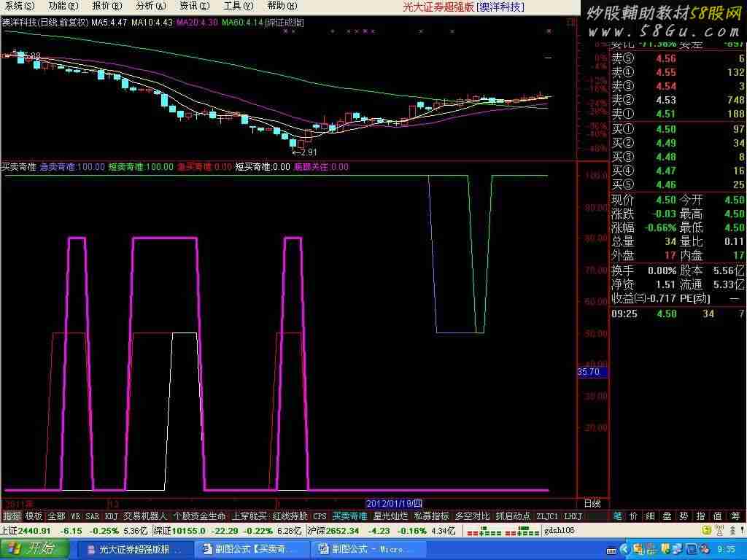The width and height of the screenshot is (747, 560).
Task: Click the 买① 4.50 order book row
Action: (x=678, y=129)
